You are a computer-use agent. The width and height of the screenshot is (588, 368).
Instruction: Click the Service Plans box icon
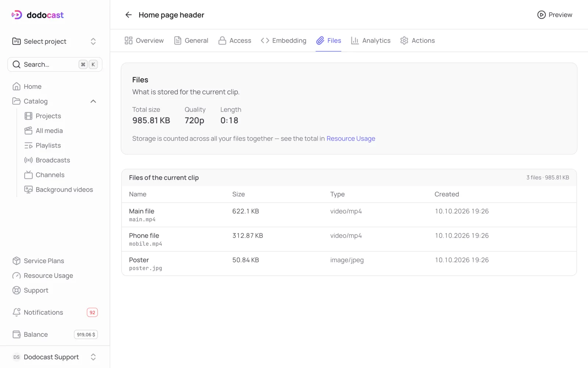[17, 261]
